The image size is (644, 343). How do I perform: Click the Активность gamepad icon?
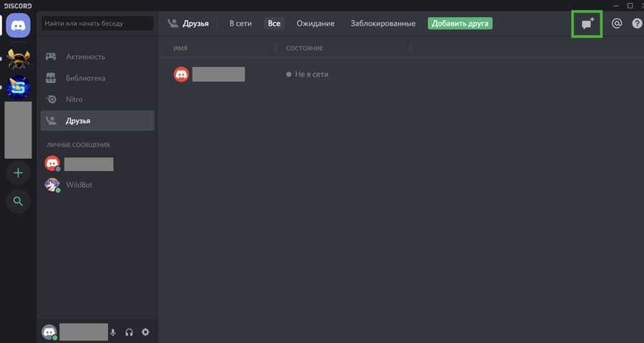tap(51, 57)
